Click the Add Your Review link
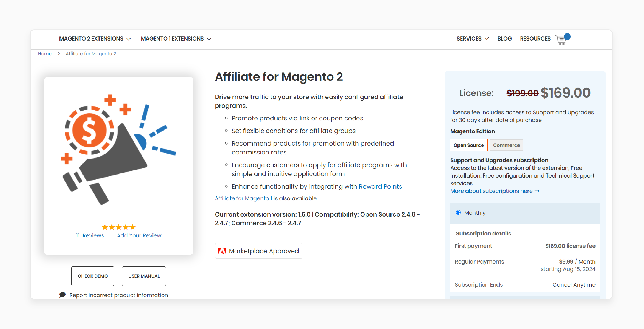644x329 pixels. click(139, 235)
